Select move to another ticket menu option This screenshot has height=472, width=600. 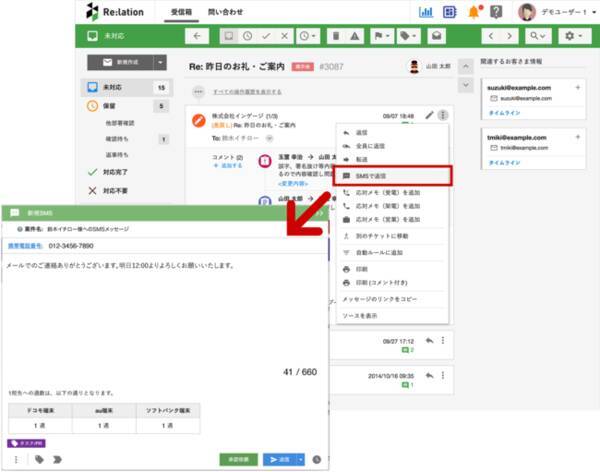392,236
